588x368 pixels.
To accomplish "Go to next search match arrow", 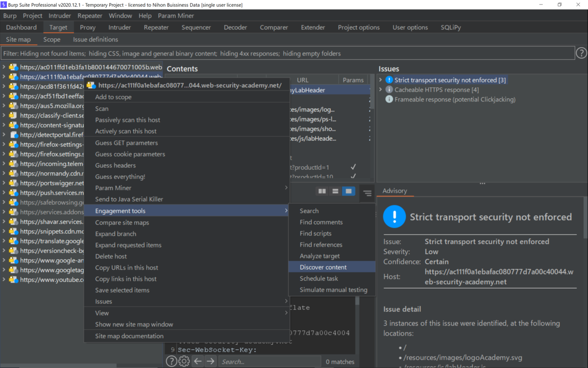I will coord(210,361).
